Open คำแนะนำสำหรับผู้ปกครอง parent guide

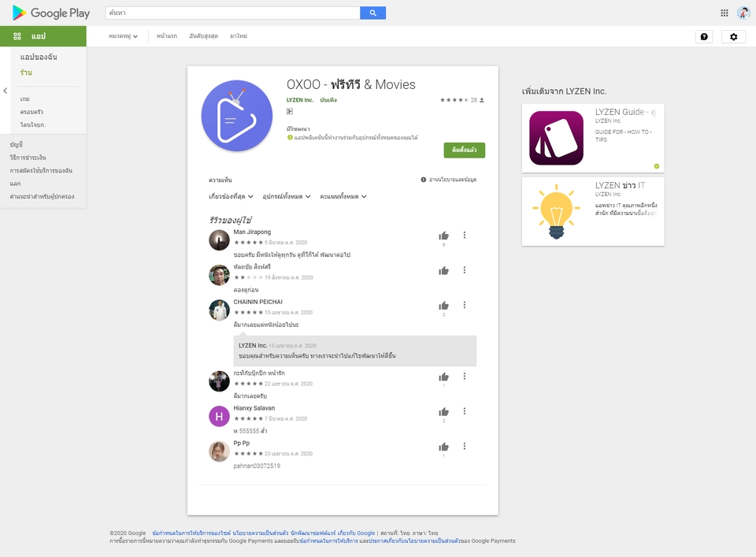point(42,197)
